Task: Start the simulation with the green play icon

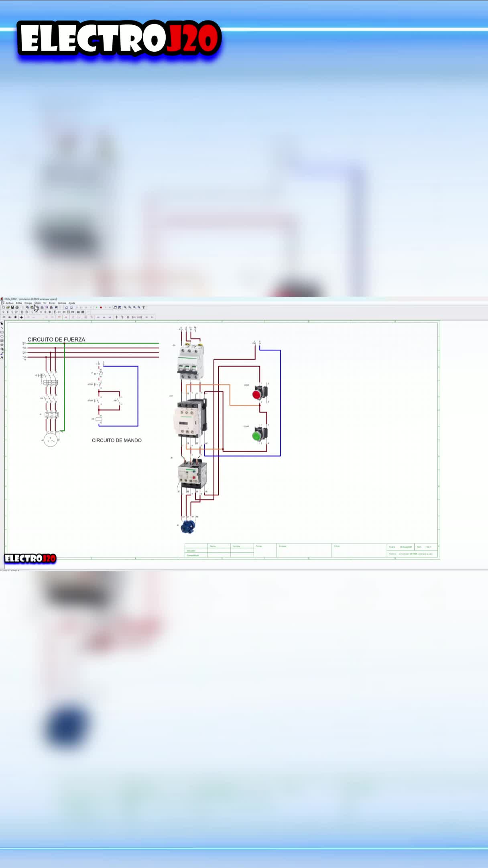Action: coord(96,308)
